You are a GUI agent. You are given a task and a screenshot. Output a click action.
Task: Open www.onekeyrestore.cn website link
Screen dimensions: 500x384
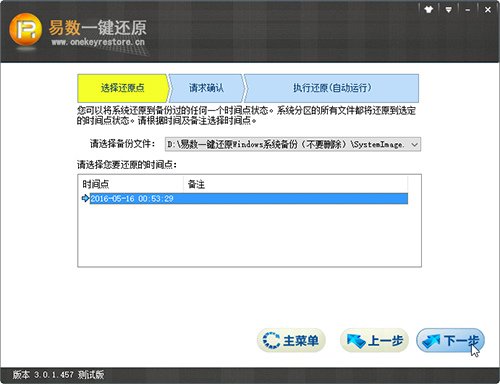coord(98,42)
